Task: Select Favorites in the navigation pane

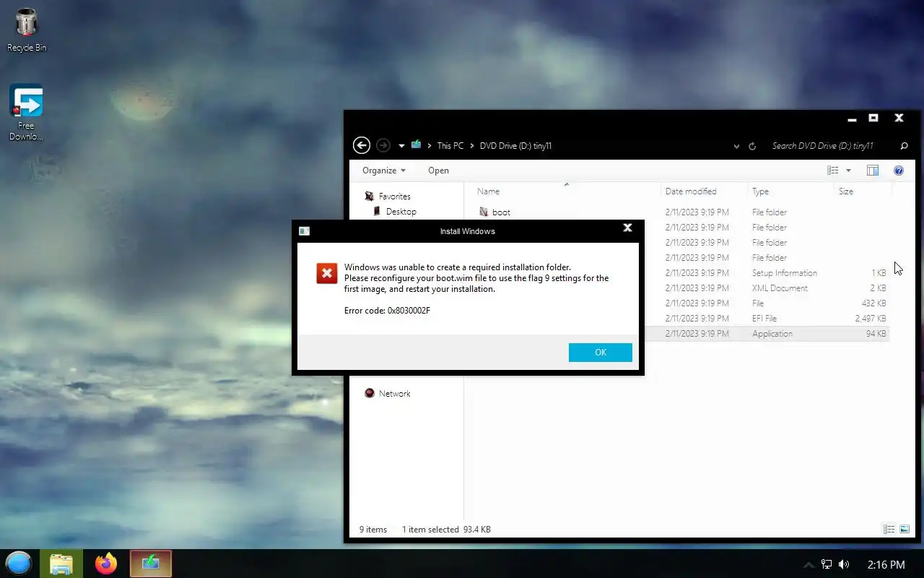Action: [395, 197]
